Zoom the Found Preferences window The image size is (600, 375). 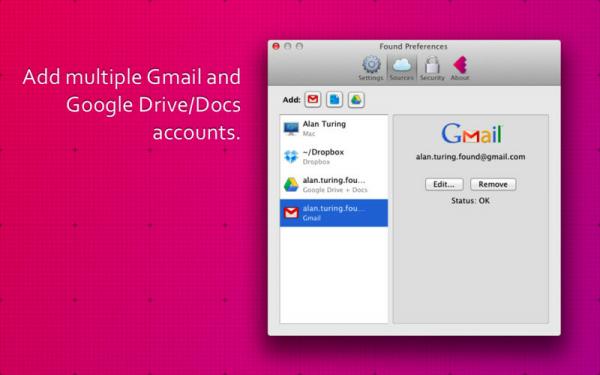(300, 46)
